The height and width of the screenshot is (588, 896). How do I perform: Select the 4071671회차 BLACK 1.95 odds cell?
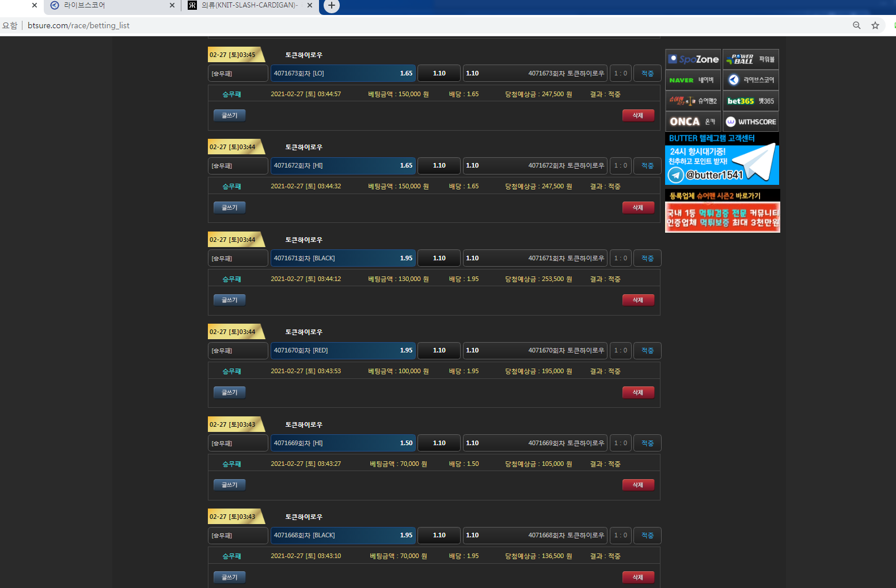click(x=343, y=258)
